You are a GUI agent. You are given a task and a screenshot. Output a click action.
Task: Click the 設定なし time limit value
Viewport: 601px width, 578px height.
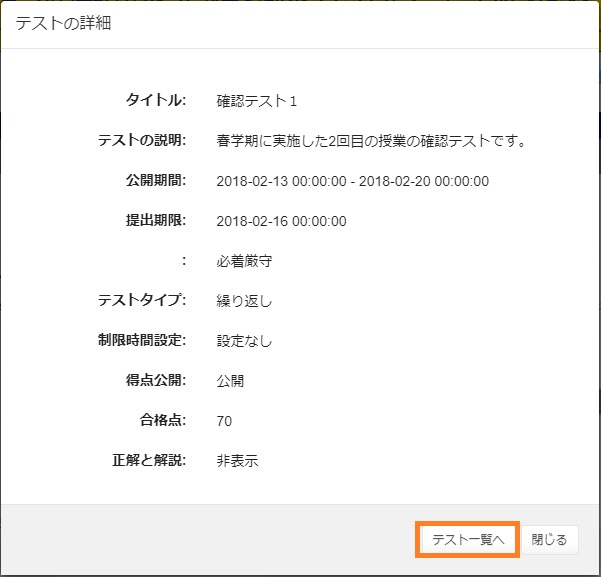coord(244,341)
